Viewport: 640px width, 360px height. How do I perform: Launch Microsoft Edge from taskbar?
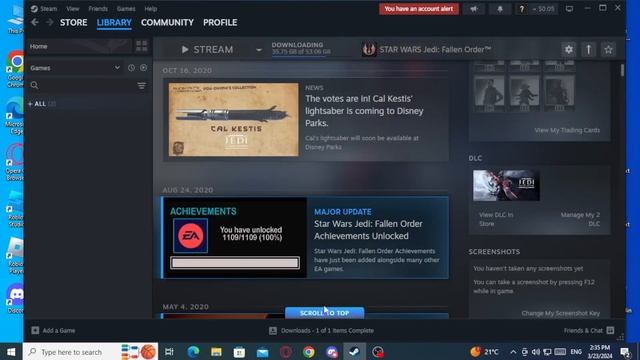tap(193, 351)
